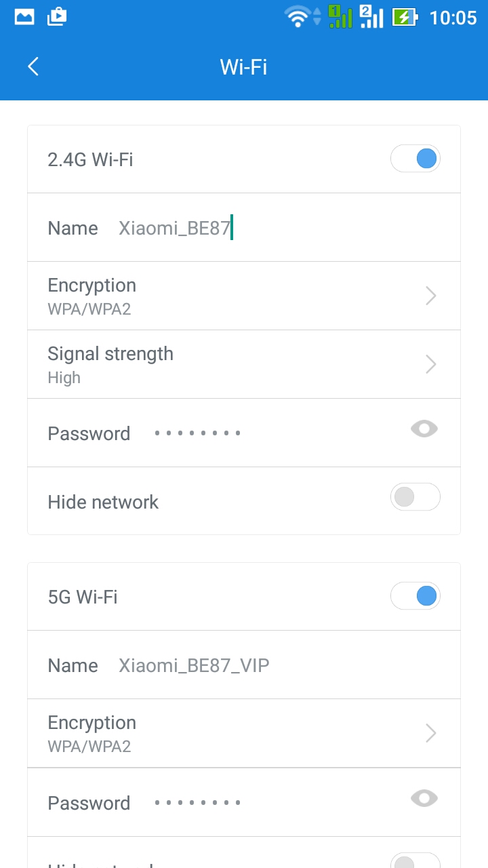This screenshot has width=488, height=868.
Task: Open 2.4G Encryption options via the chevron
Action: point(430,296)
